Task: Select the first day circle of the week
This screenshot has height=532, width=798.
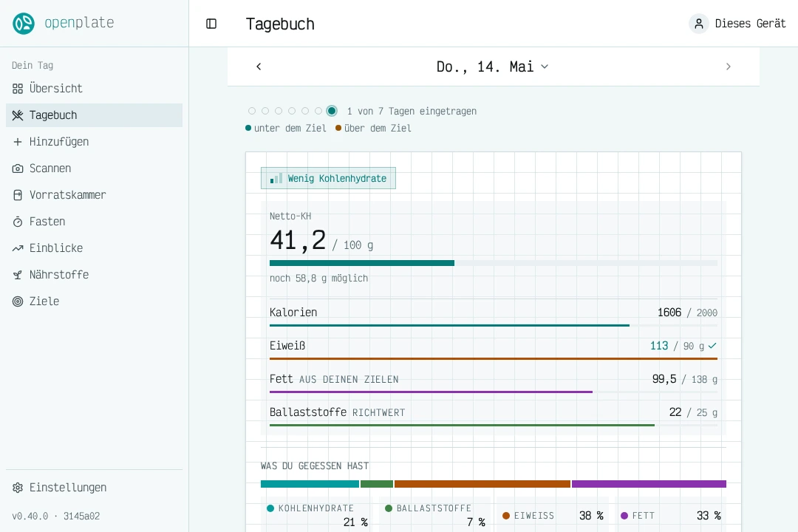Action: coord(252,111)
